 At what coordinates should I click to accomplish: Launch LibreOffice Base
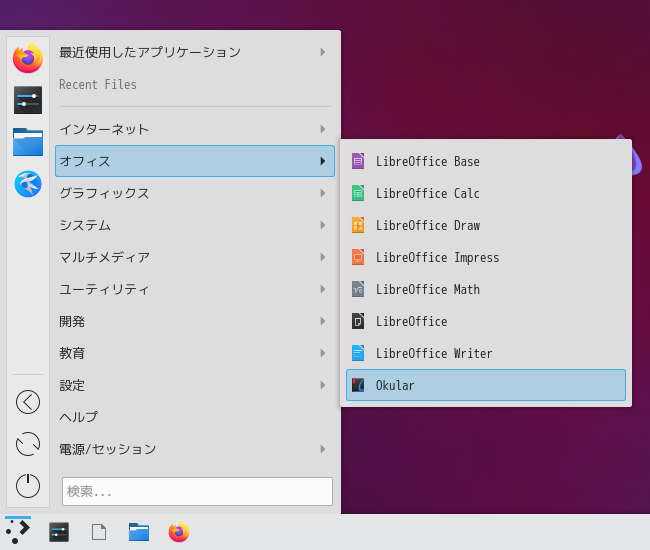tap(486, 161)
